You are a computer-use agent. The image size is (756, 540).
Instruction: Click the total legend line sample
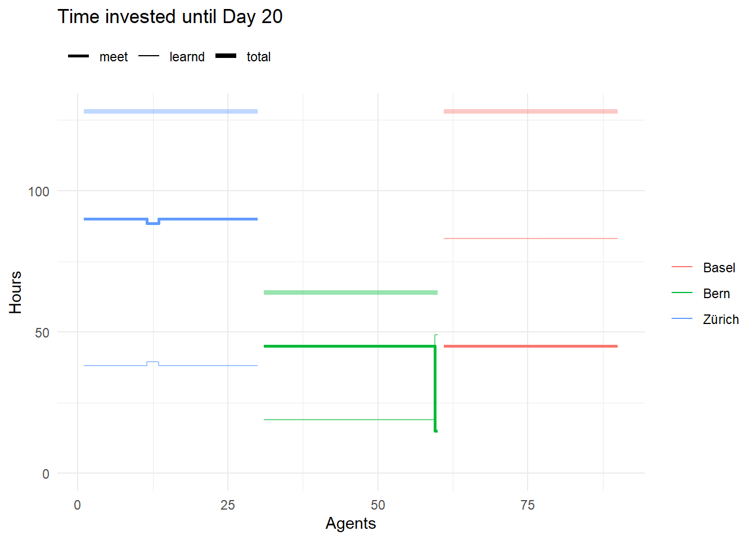226,56
